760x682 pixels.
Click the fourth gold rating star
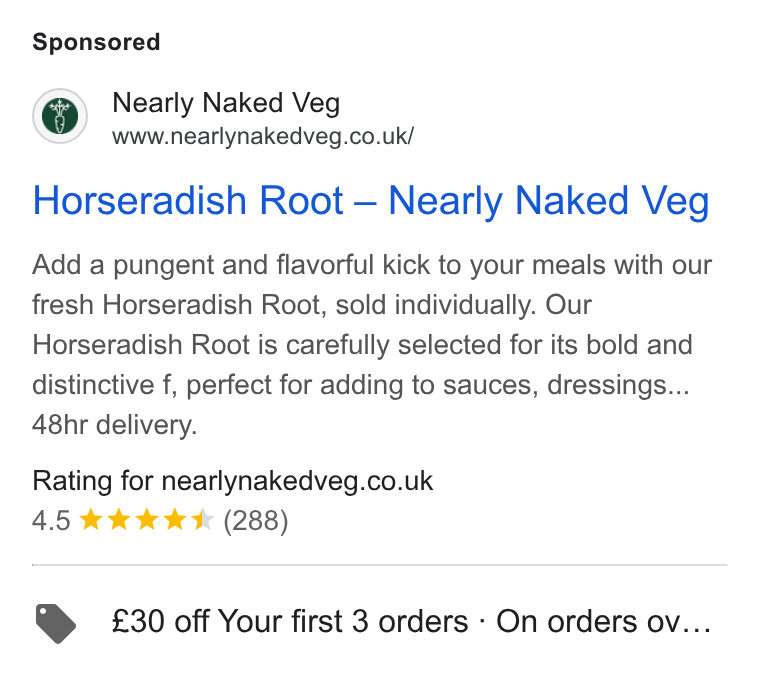coord(175,520)
